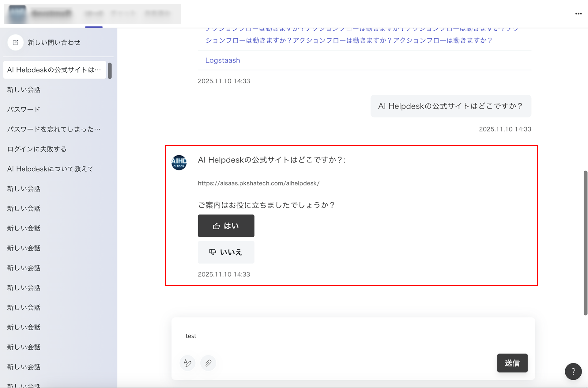
Task: Select the パスワードを忘れてしまった… conversation
Action: [x=55, y=129]
